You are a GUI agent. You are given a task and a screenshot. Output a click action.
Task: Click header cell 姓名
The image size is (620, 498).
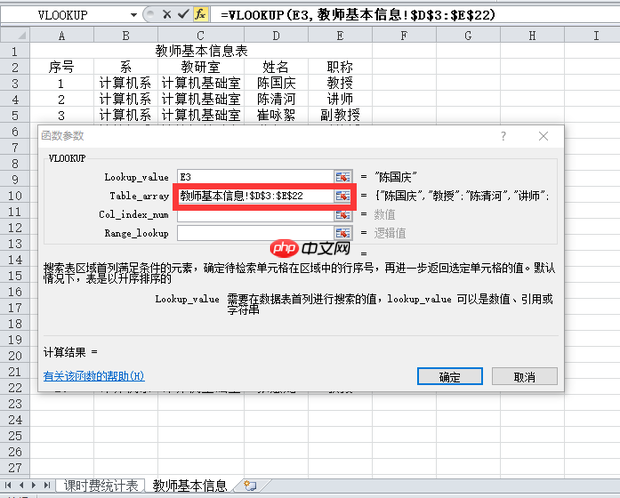276,67
